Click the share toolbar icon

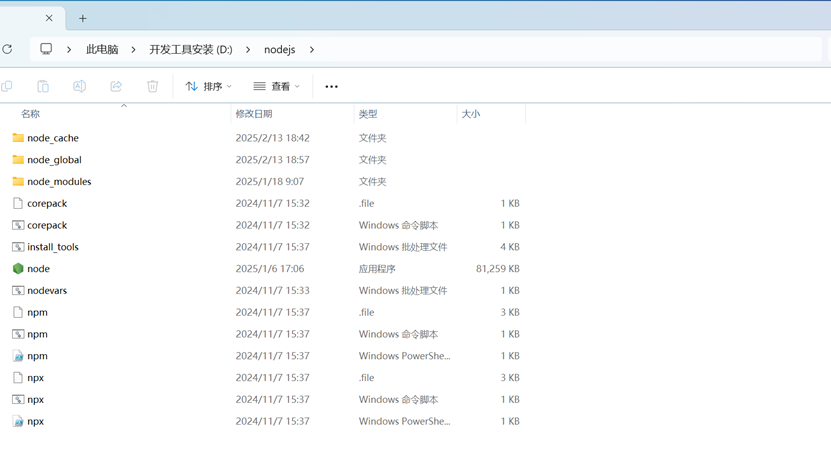coord(116,86)
